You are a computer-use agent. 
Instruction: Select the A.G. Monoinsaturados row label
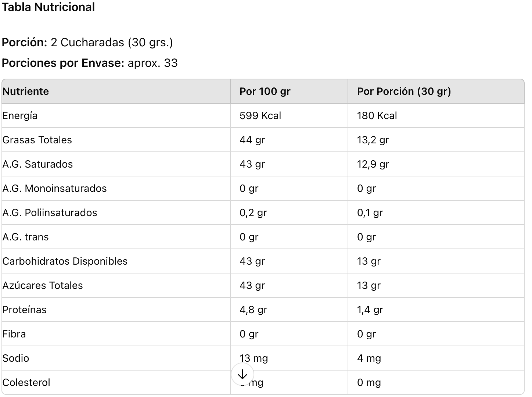(54, 188)
